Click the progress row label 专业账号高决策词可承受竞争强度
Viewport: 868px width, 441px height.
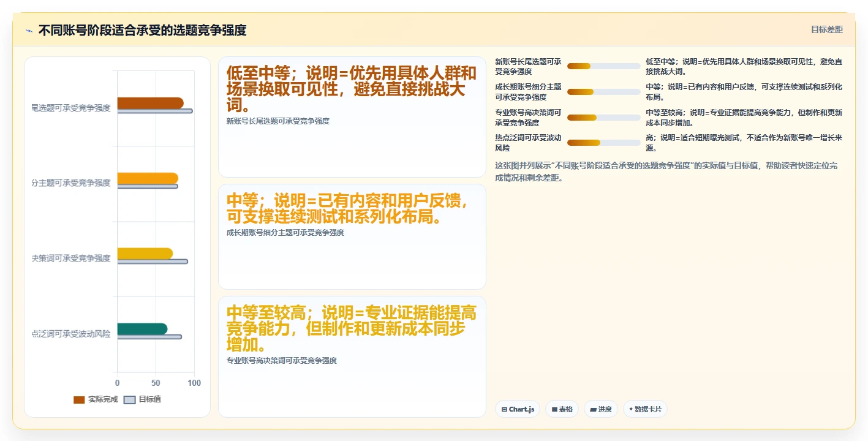click(528, 118)
